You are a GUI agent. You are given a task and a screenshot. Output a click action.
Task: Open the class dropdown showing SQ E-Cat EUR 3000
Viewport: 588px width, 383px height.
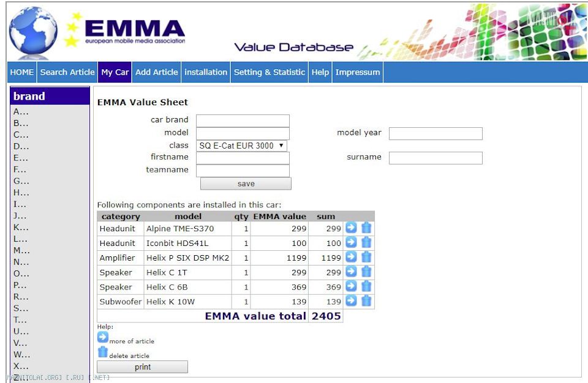(241, 146)
